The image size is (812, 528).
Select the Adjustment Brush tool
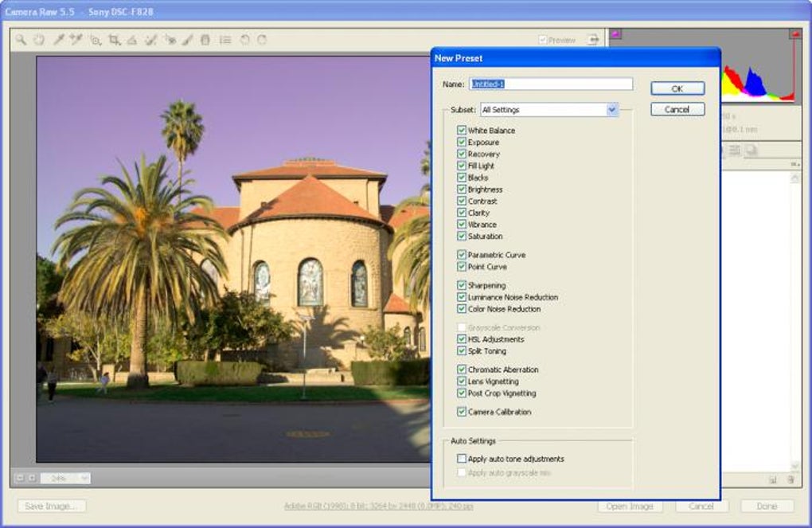pyautogui.click(x=187, y=40)
